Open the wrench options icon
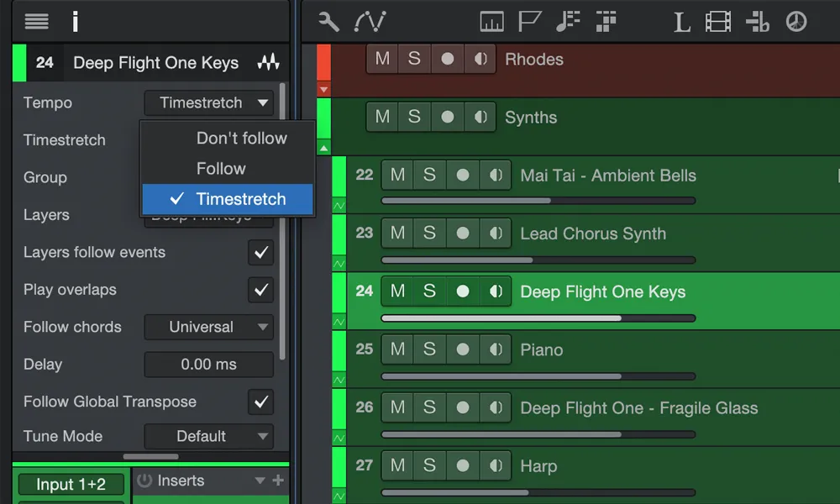This screenshot has height=504, width=840. pyautogui.click(x=328, y=22)
